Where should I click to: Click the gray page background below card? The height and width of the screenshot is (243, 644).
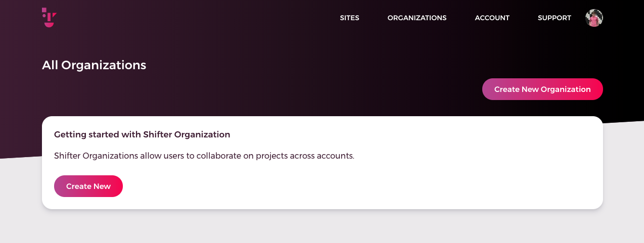coord(324,227)
